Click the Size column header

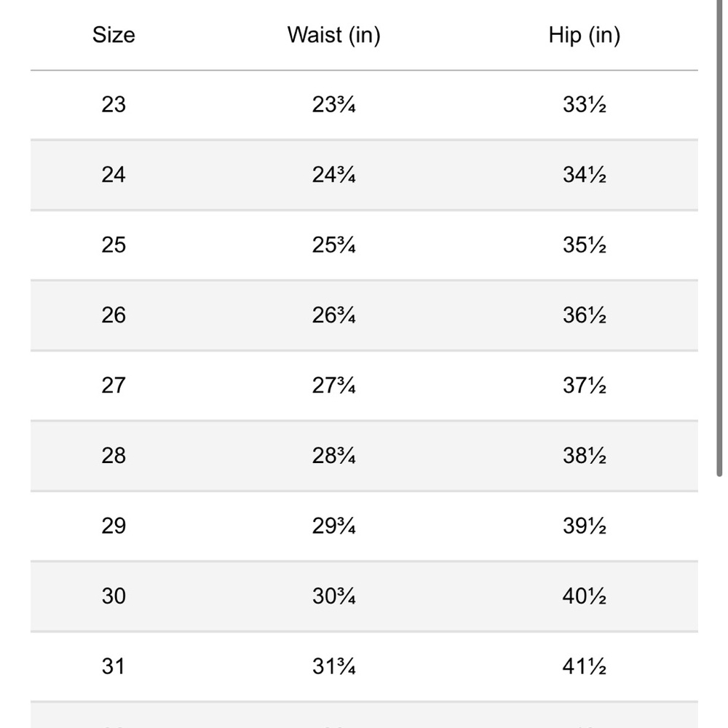(x=114, y=35)
